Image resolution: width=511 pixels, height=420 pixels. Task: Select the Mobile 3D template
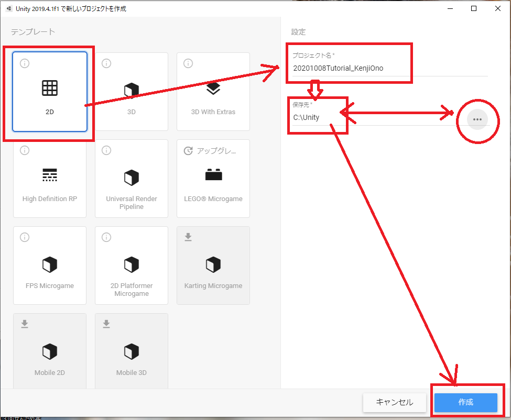coord(132,351)
